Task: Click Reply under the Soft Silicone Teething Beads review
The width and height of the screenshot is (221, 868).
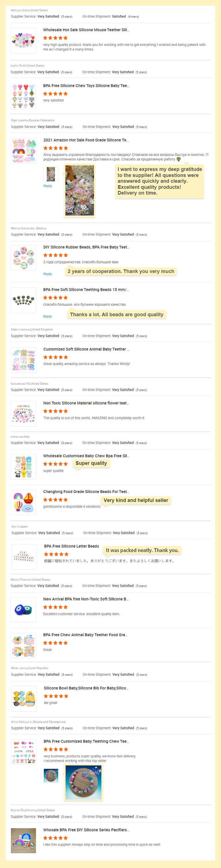Action: coord(48,316)
